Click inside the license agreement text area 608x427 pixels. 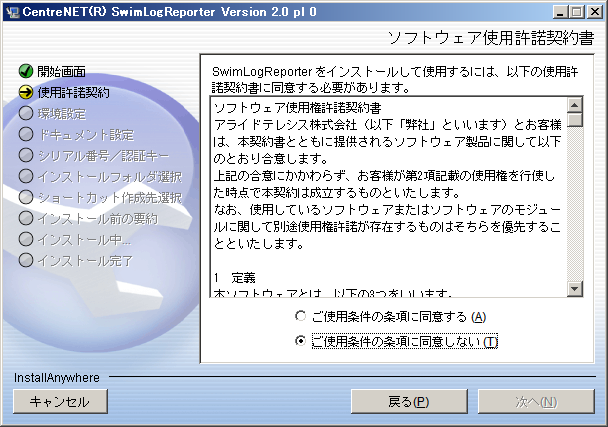[389, 197]
